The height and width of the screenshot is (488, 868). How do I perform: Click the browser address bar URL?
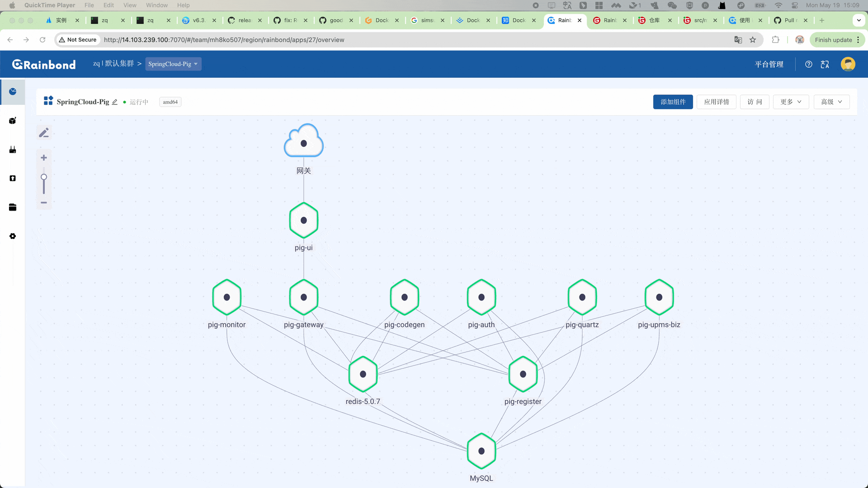pos(224,40)
